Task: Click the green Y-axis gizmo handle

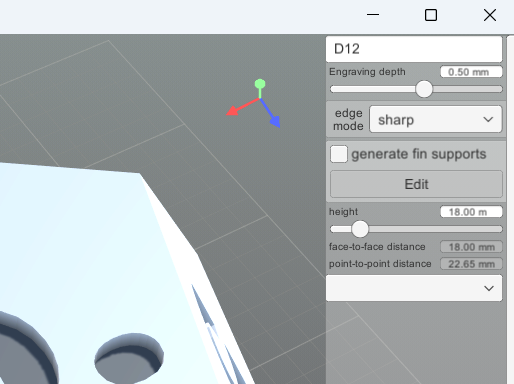Action: [x=260, y=84]
